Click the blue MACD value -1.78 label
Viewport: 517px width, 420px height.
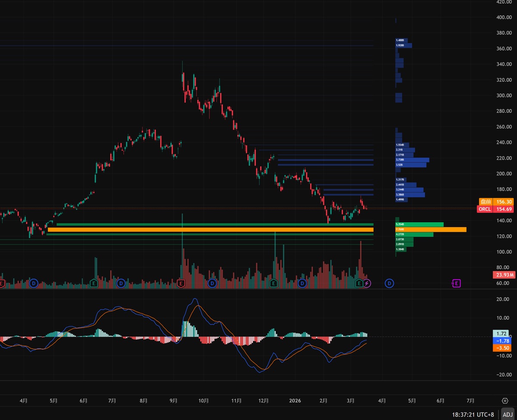click(502, 341)
